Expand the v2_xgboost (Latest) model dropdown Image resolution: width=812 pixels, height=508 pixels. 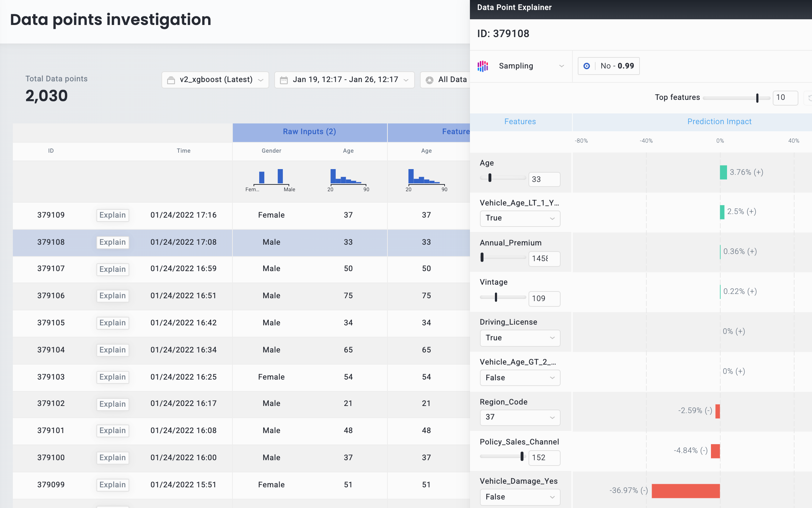pyautogui.click(x=215, y=80)
